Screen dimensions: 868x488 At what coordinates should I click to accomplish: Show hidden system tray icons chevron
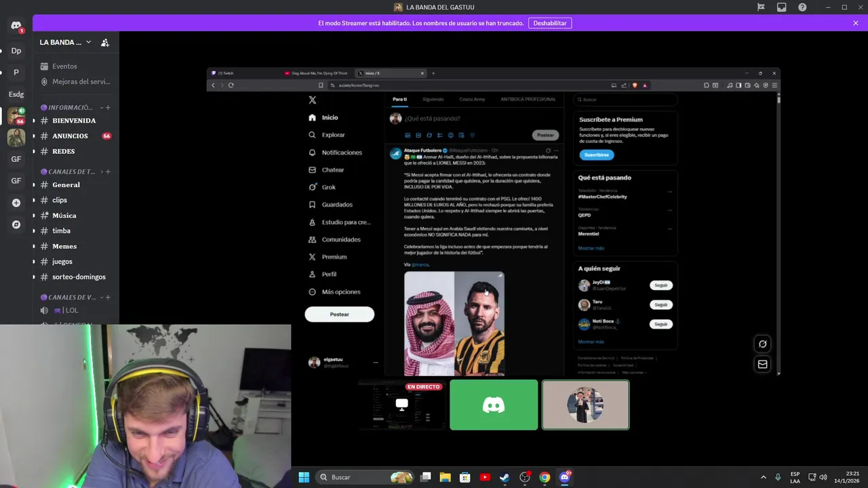763,477
